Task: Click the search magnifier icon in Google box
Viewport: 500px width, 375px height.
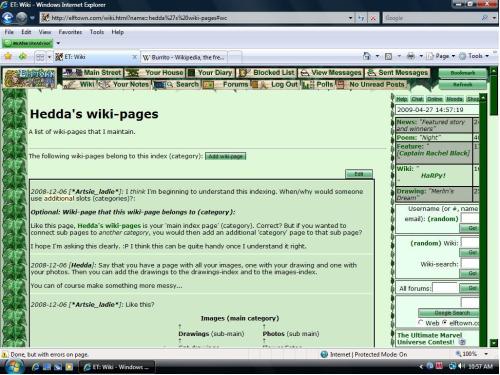Action: pyautogui.click(x=485, y=18)
